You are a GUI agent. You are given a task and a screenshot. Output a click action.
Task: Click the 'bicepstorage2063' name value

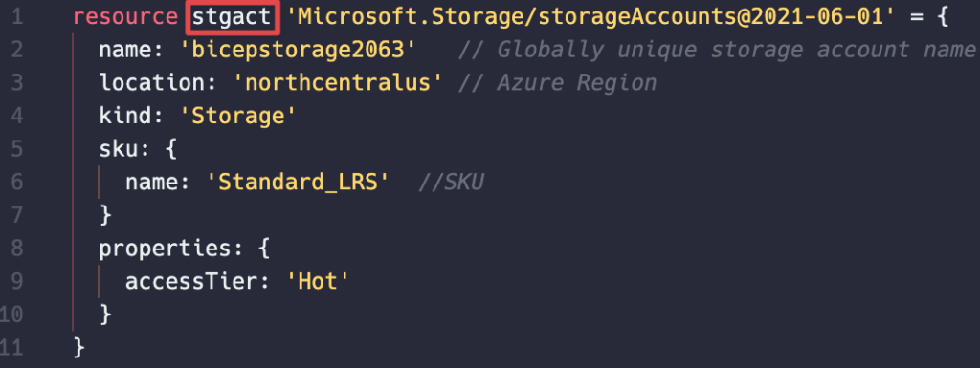[299, 51]
